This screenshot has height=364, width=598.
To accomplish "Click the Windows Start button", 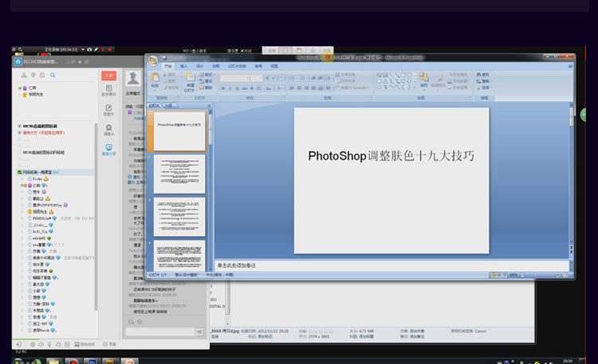I will tap(18, 362).
